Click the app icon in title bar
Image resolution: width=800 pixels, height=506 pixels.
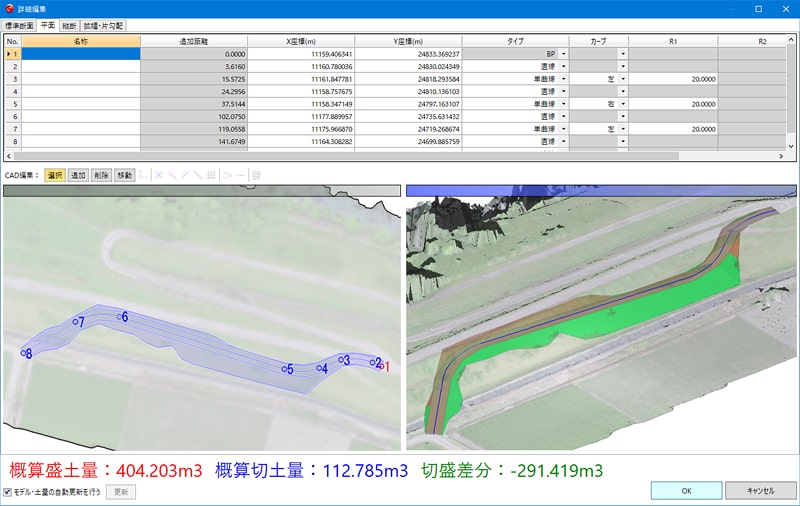pyautogui.click(x=10, y=9)
